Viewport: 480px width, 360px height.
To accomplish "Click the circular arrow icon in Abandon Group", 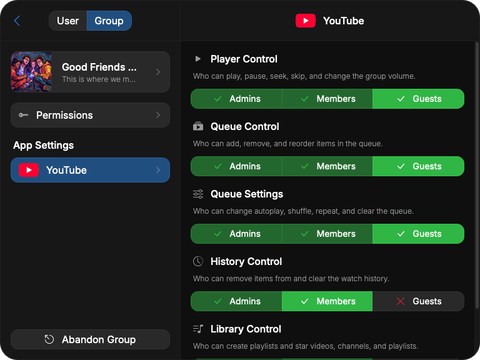I will [49, 339].
